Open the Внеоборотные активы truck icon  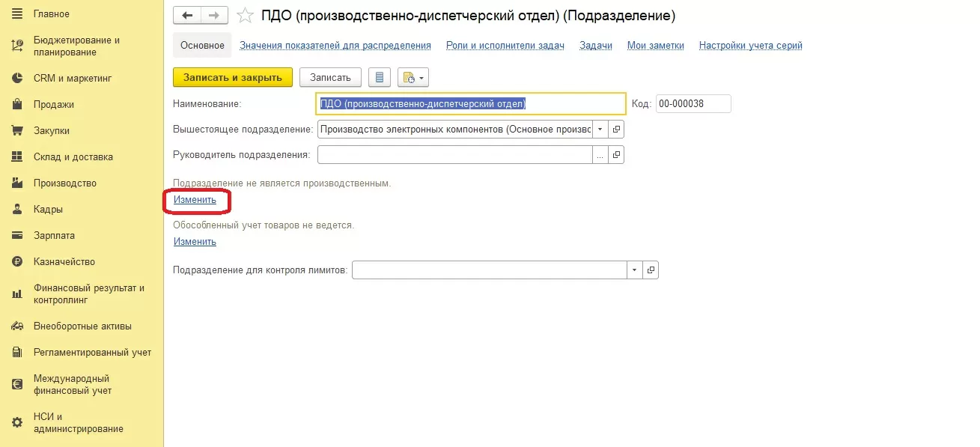17,326
